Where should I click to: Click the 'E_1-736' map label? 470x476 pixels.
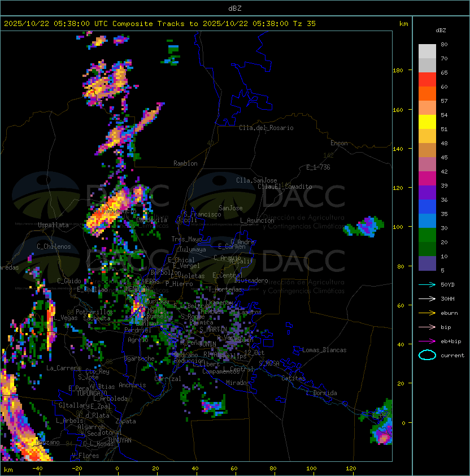pyautogui.click(x=318, y=167)
